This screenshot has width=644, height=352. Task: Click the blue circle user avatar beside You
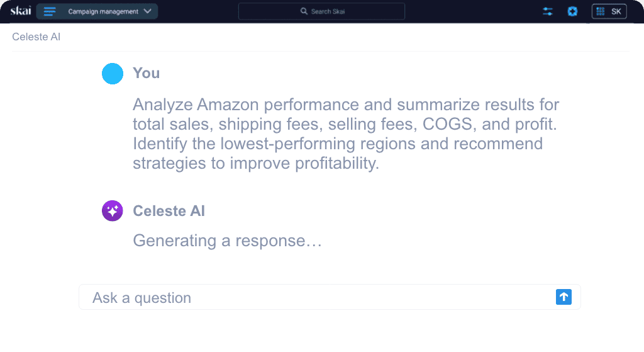pyautogui.click(x=113, y=74)
